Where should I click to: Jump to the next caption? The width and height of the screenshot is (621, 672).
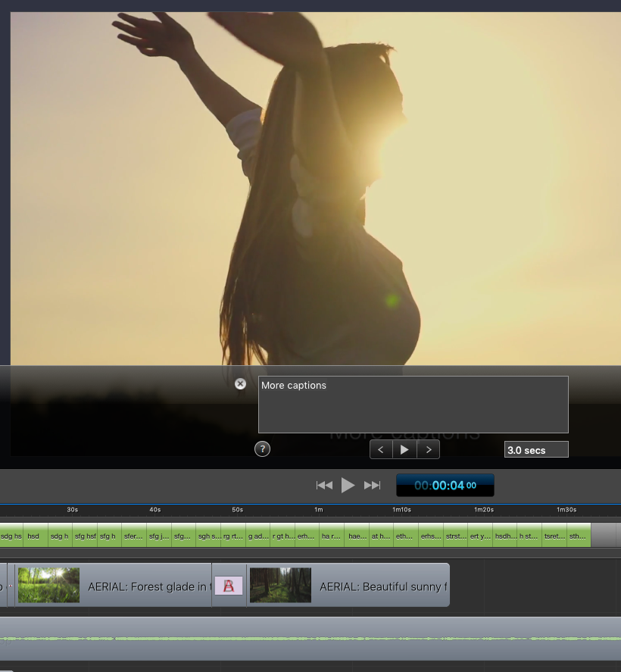429,449
